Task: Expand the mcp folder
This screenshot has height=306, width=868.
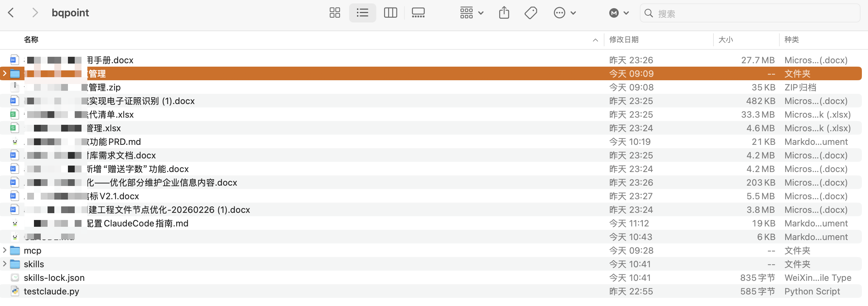Action: point(5,250)
